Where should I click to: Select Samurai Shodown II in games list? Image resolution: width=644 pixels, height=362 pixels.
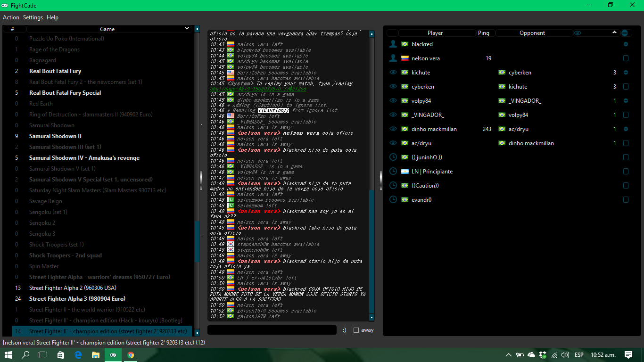tap(55, 136)
